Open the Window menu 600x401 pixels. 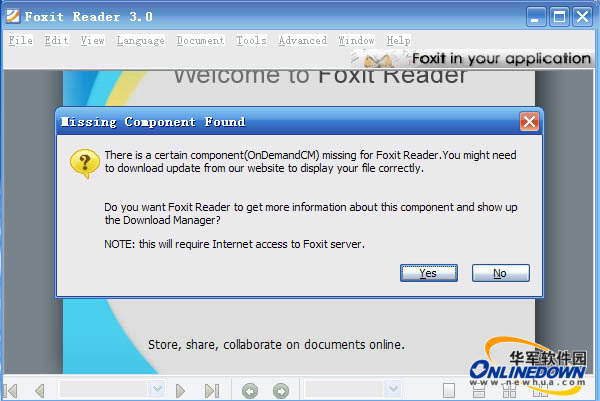(356, 40)
